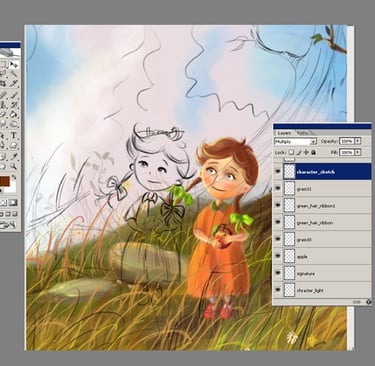Screen dimensions: 375x366
Task: Switch to the Layers tab
Action: tap(284, 133)
